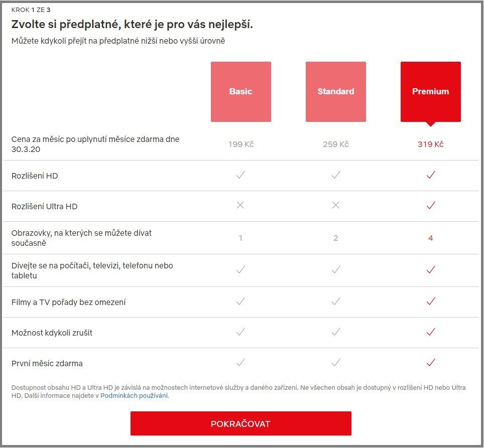Click Premium checkmark for První měsíc zdarma
The height and width of the screenshot is (448, 484).
click(430, 362)
